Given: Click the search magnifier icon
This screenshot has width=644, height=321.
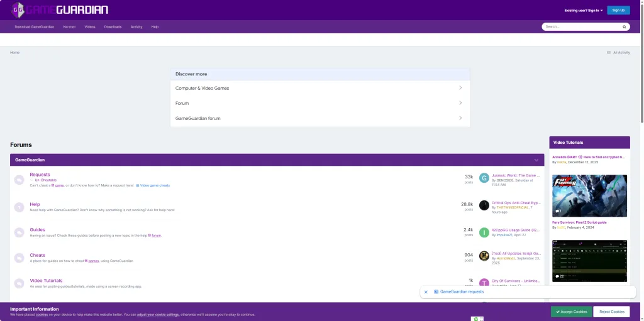Looking at the screenshot, I should (x=624, y=26).
